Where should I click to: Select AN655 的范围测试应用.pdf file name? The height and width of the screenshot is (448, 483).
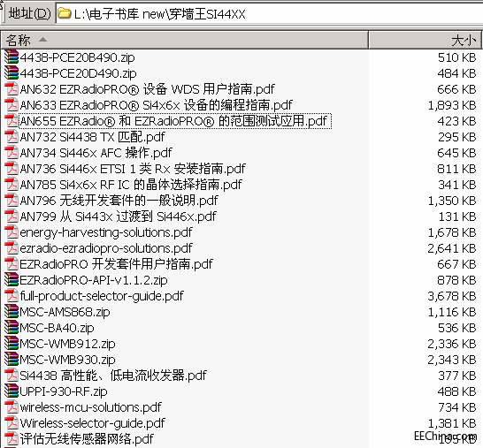tap(175, 121)
